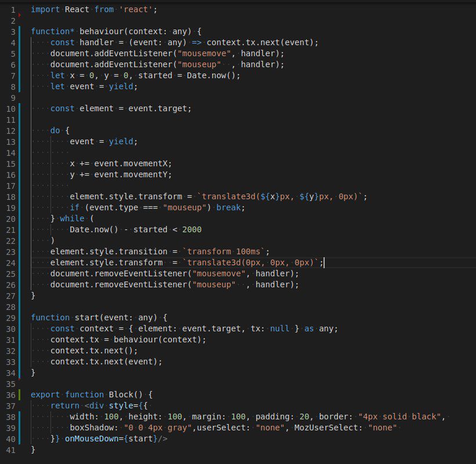Click line number 36 in gutter

tap(10, 395)
